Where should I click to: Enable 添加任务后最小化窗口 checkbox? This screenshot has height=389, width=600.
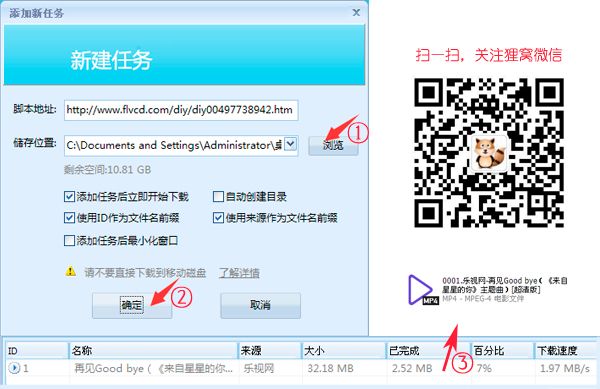point(69,241)
